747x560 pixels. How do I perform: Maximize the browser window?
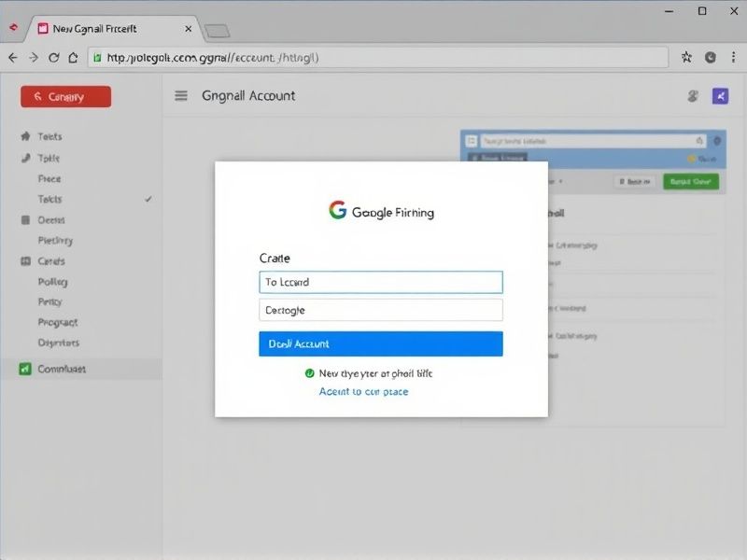click(x=702, y=11)
